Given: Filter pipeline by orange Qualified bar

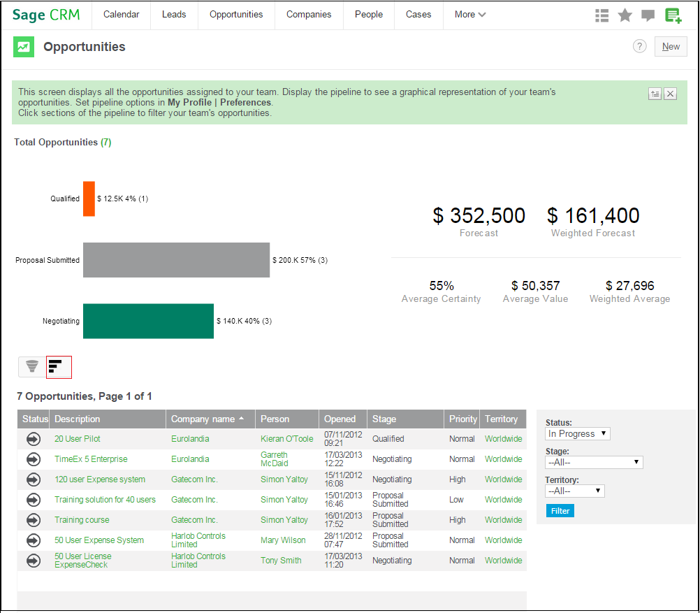Looking at the screenshot, I should (x=89, y=199).
